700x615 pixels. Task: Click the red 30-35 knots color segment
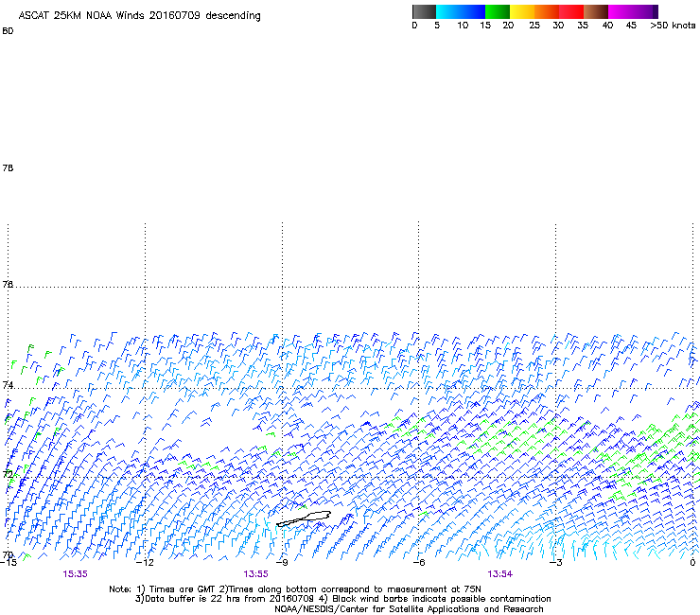(x=571, y=11)
